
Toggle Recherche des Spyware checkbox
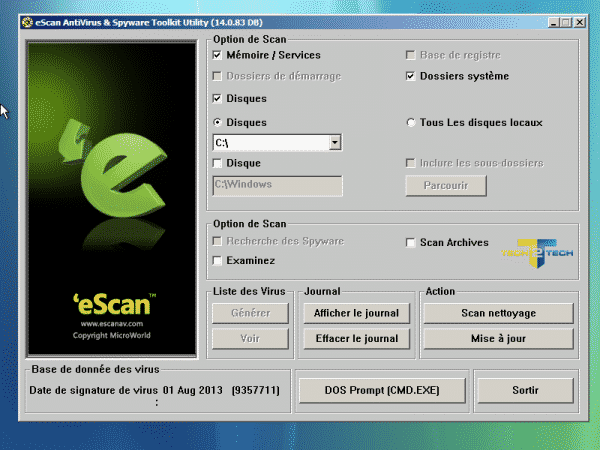tap(217, 241)
